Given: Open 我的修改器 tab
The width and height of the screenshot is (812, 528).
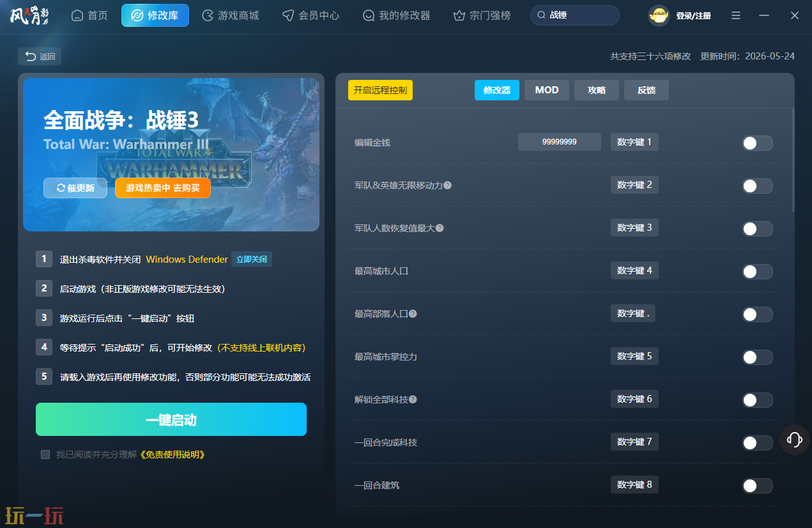Looking at the screenshot, I should 396,15.
